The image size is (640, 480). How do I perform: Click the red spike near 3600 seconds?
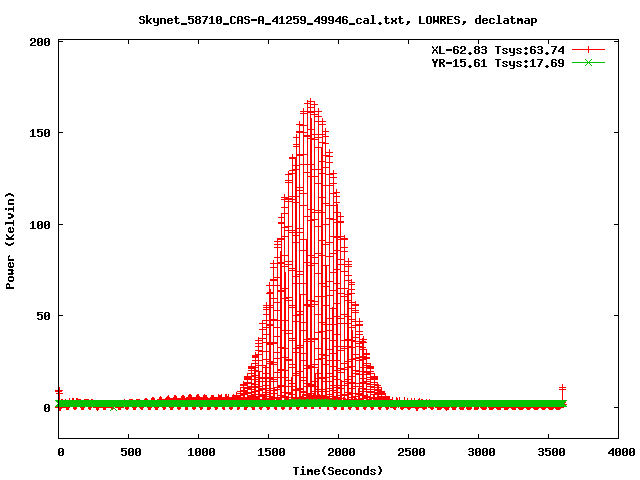tap(562, 393)
